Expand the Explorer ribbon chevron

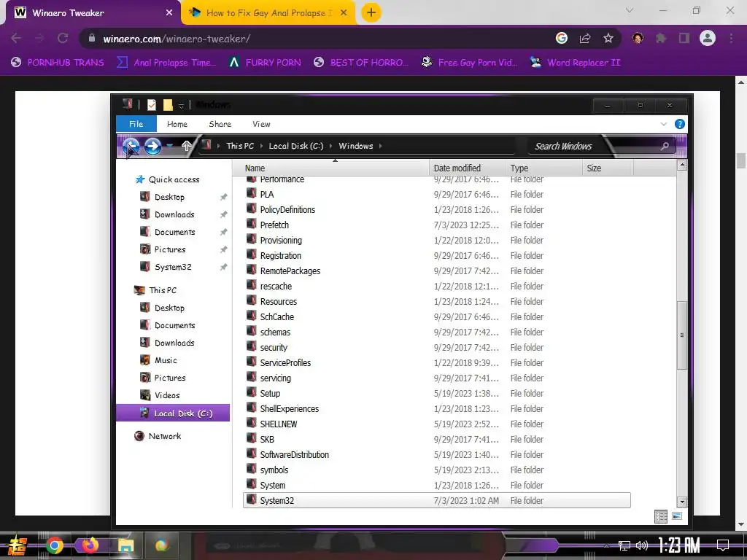click(664, 124)
